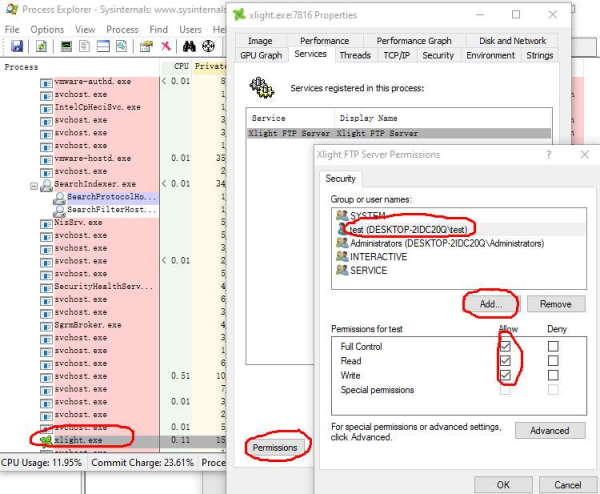Click the vmware-authd.exe process icon
600x494 pixels.
(x=46, y=83)
